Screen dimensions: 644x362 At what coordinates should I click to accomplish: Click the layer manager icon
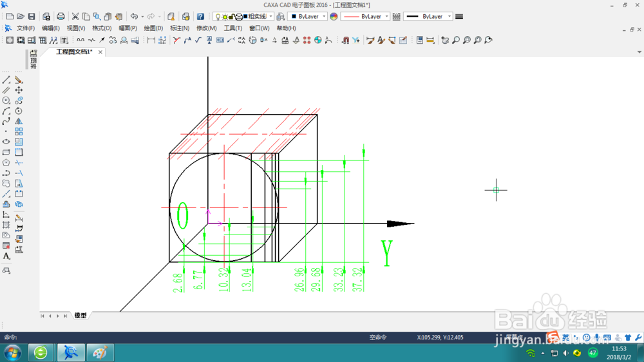tap(280, 17)
